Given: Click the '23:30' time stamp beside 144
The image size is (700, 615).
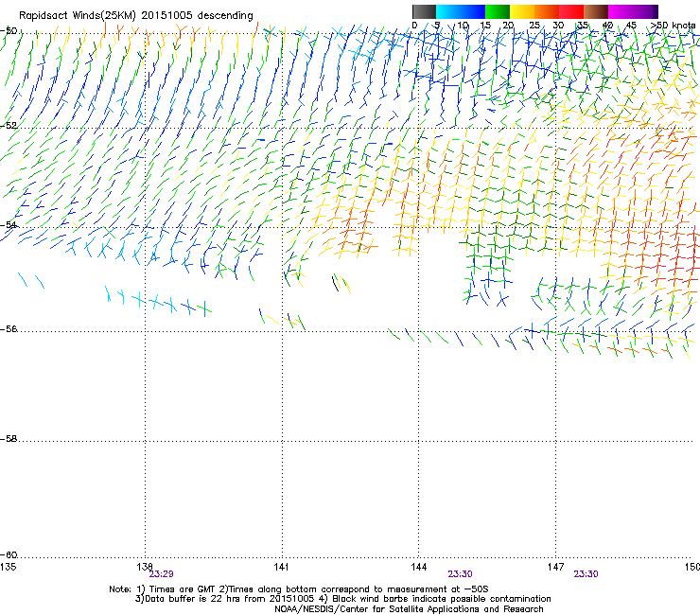Looking at the screenshot, I should (x=460, y=574).
